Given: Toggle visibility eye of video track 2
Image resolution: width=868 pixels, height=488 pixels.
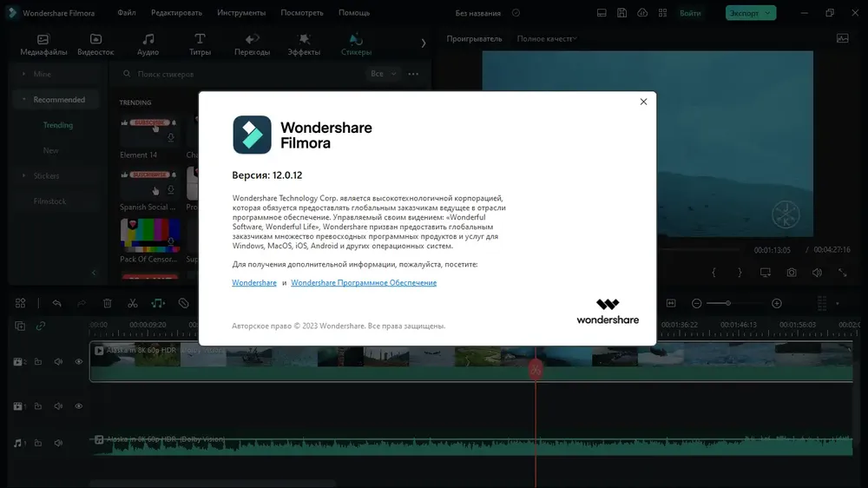Looking at the screenshot, I should pos(79,362).
